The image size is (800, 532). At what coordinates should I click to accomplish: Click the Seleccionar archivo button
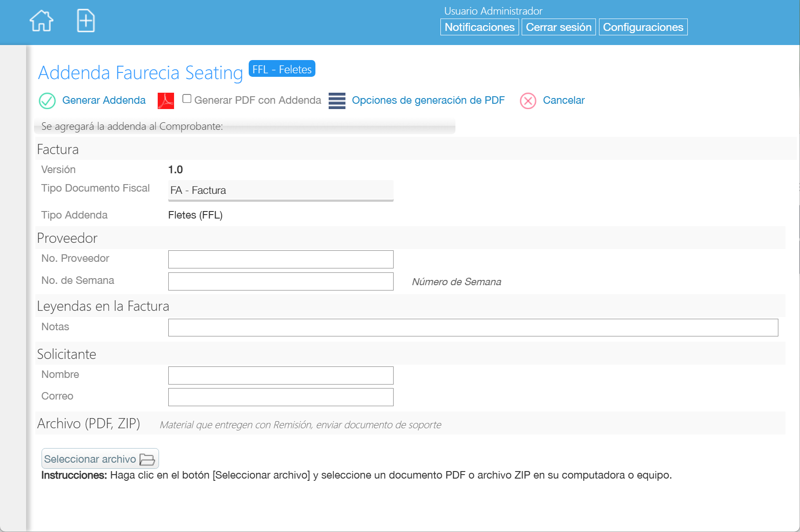[x=100, y=459]
